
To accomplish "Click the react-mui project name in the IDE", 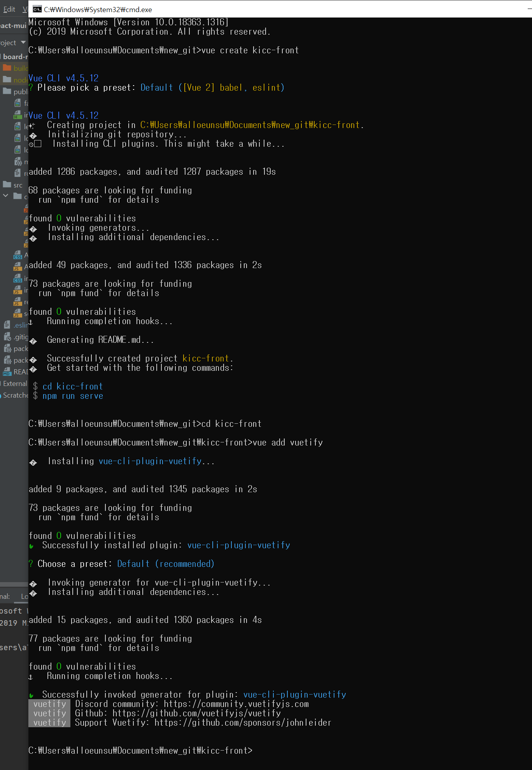I will 13,26.
